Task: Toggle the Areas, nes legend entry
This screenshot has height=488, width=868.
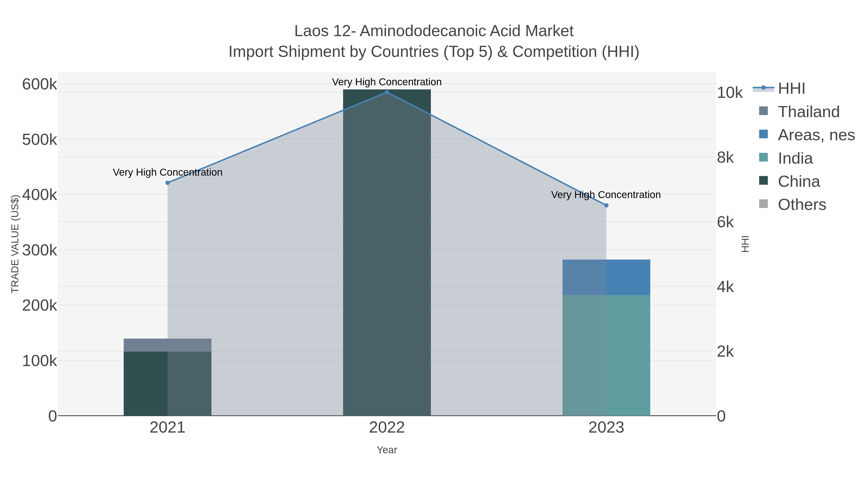Action: pos(807,135)
